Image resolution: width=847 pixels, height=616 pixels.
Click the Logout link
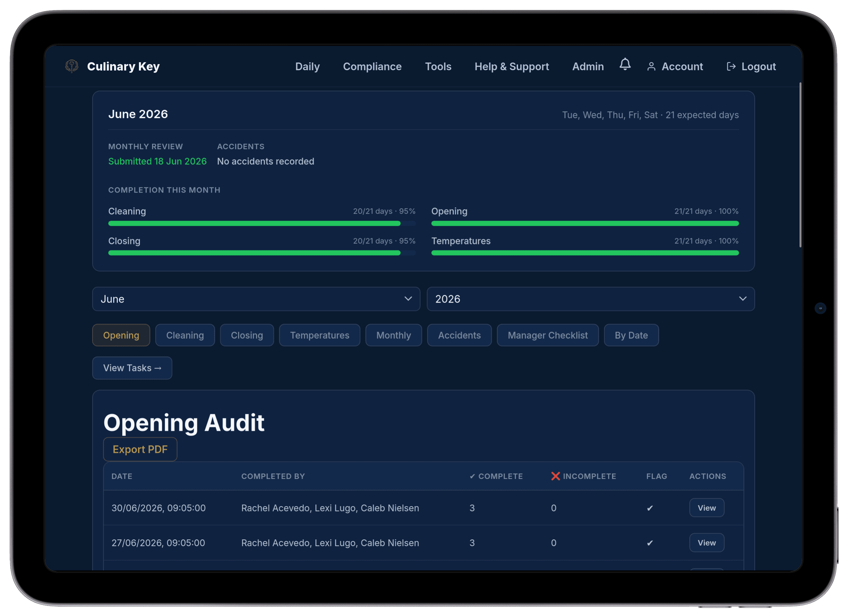[x=751, y=66]
